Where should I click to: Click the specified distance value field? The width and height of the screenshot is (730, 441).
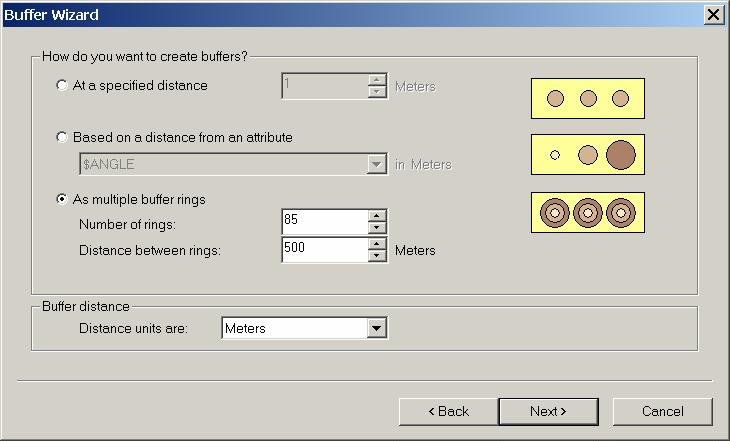(x=325, y=86)
